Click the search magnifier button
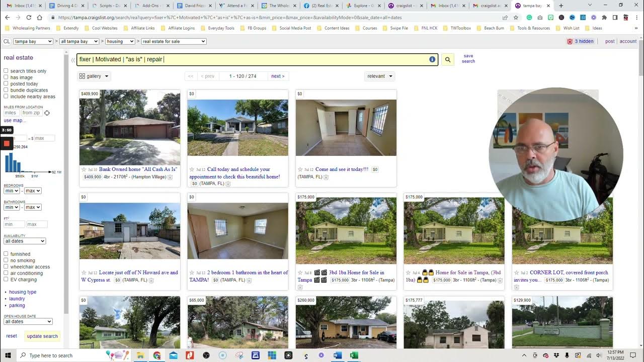 [x=448, y=59]
